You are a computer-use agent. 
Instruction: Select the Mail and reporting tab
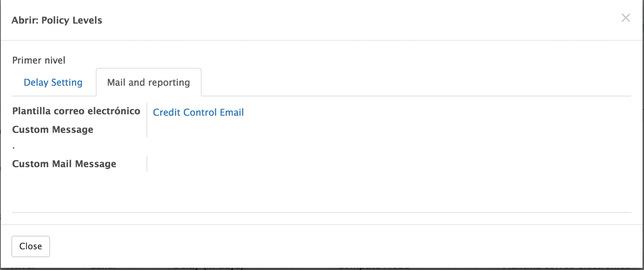(148, 82)
